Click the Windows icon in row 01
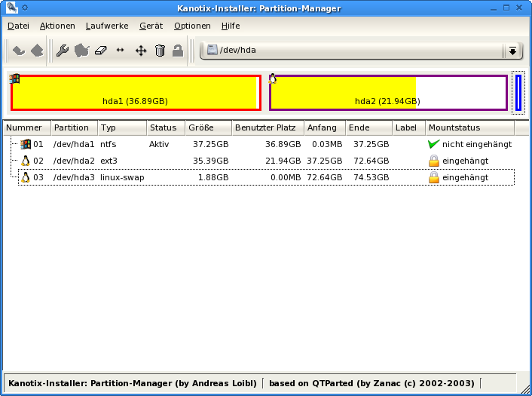The height and width of the screenshot is (396, 532). [x=26, y=144]
